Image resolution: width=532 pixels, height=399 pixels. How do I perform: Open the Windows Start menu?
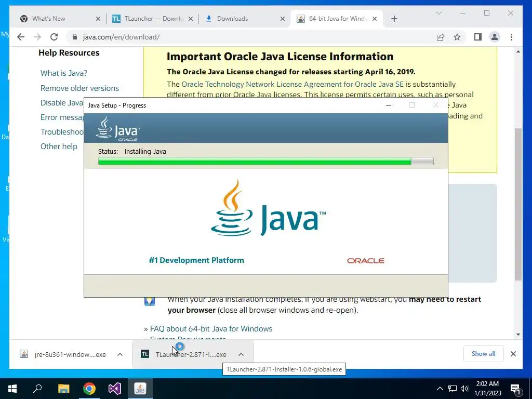[x=12, y=389]
